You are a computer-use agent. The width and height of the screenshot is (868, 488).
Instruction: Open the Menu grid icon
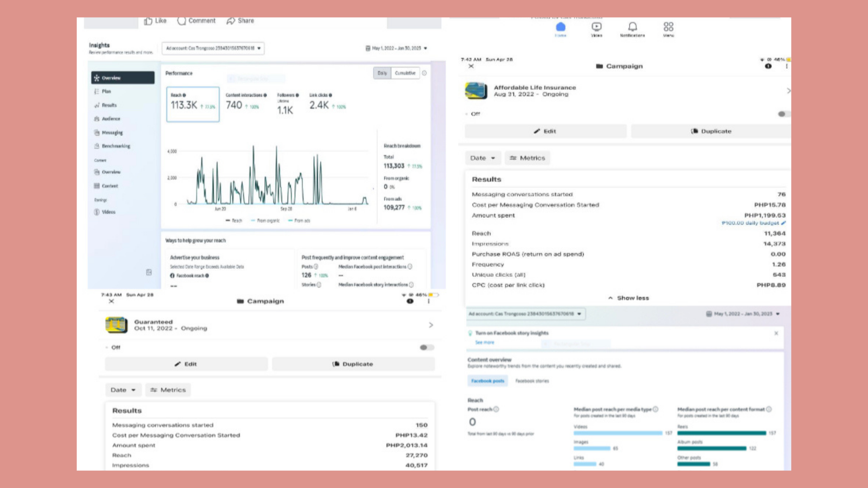click(x=669, y=27)
